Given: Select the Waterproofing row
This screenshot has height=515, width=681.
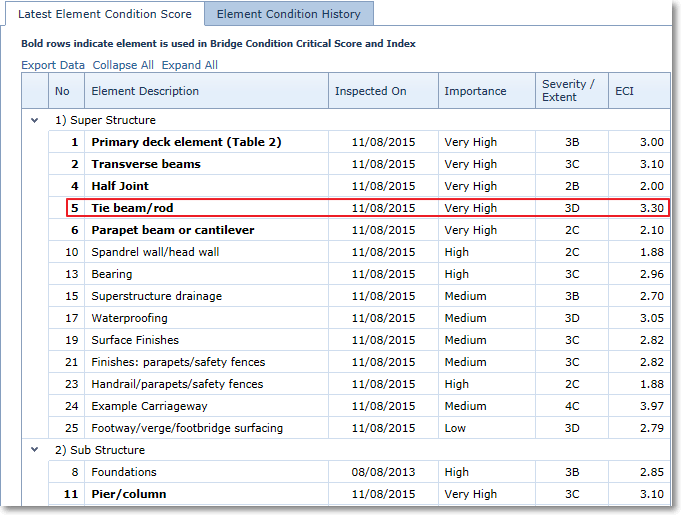Looking at the screenshot, I should [x=359, y=318].
